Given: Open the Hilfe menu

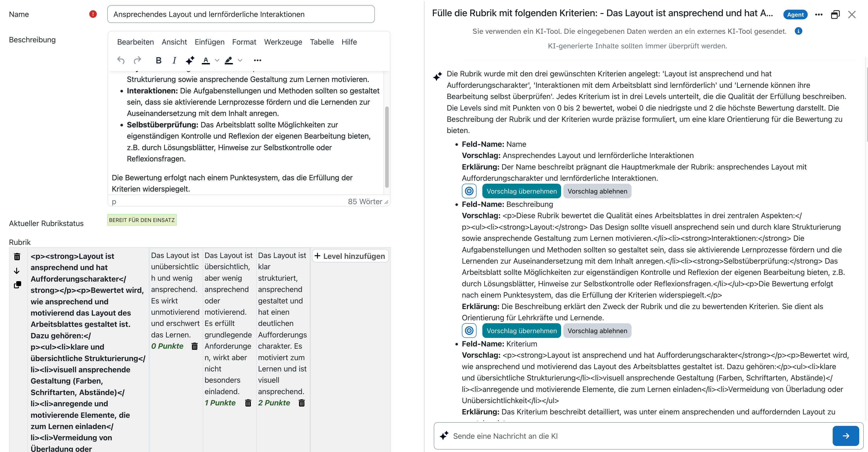Looking at the screenshot, I should 349,42.
